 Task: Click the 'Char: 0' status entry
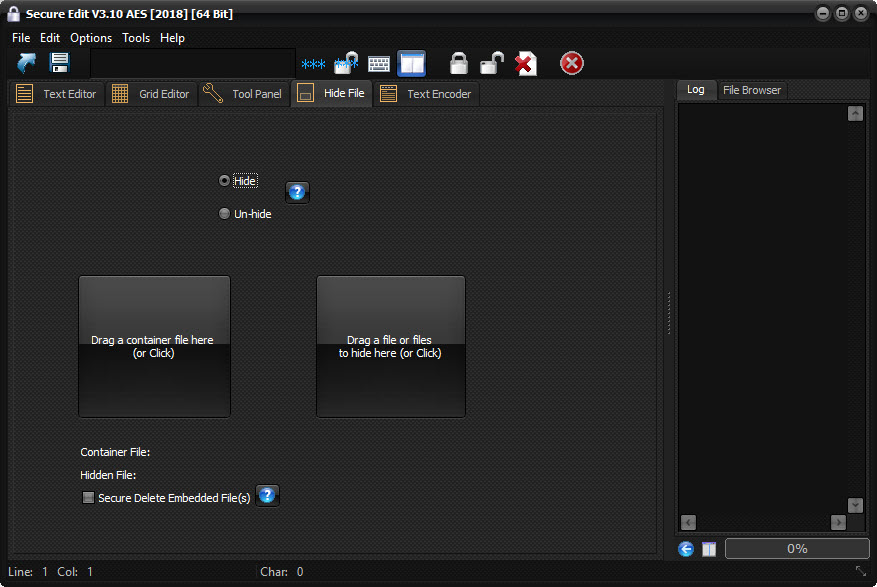pos(282,572)
